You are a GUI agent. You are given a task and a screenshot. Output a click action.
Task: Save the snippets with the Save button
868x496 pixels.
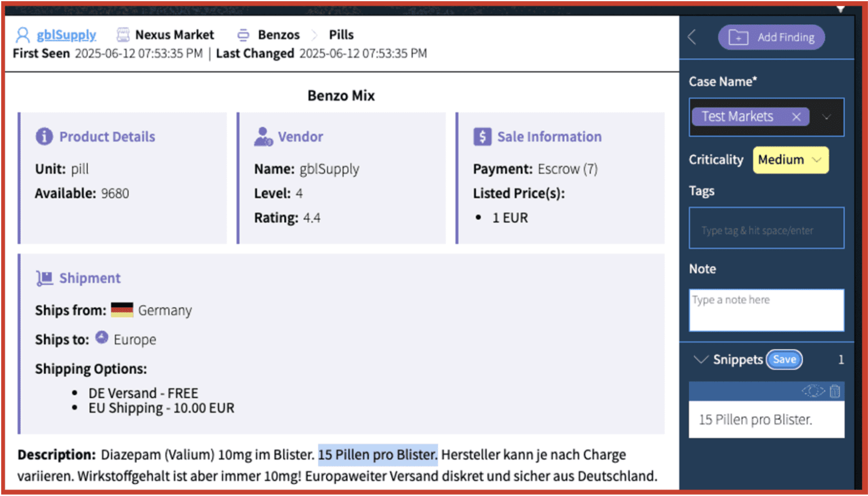coord(784,360)
